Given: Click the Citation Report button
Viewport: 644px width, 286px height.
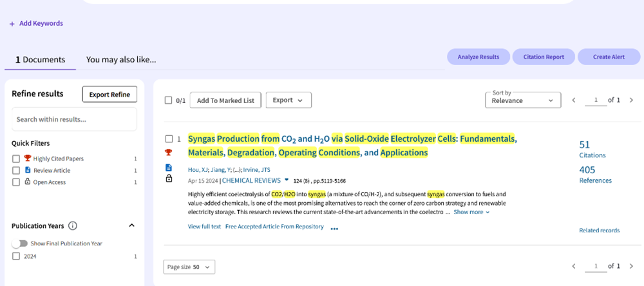Looking at the screenshot, I should 544,57.
